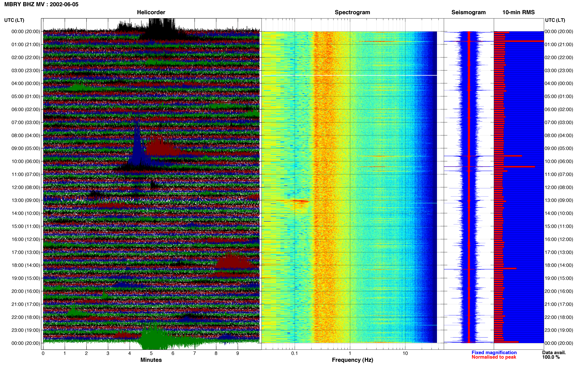
Task: Click the Helicorder's "17:00 (13:00)" time label
Action: [x=26, y=252]
